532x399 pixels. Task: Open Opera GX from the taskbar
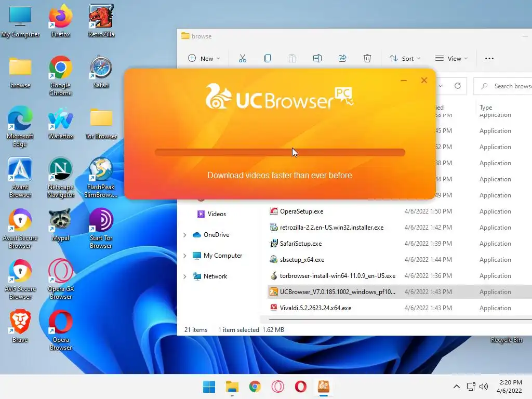277,387
